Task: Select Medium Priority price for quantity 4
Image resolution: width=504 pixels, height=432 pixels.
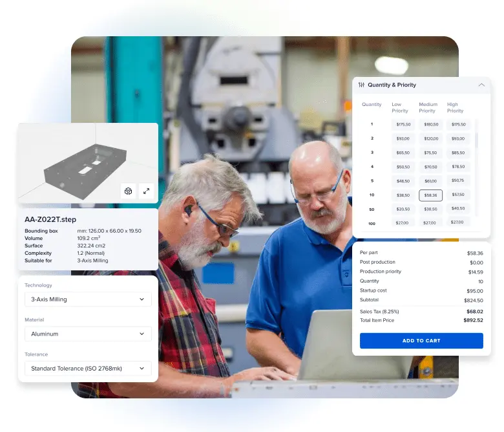Action: (x=431, y=167)
